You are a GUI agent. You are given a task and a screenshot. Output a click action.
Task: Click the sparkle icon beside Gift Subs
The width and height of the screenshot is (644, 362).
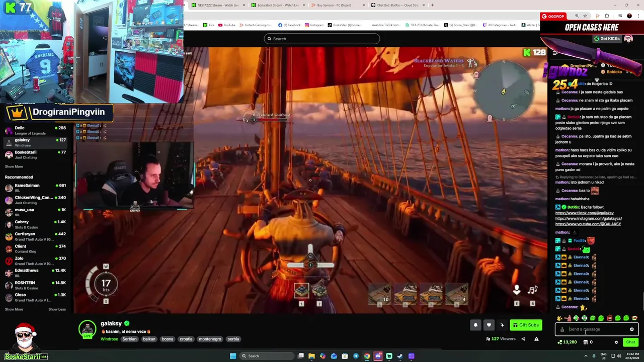502,325
